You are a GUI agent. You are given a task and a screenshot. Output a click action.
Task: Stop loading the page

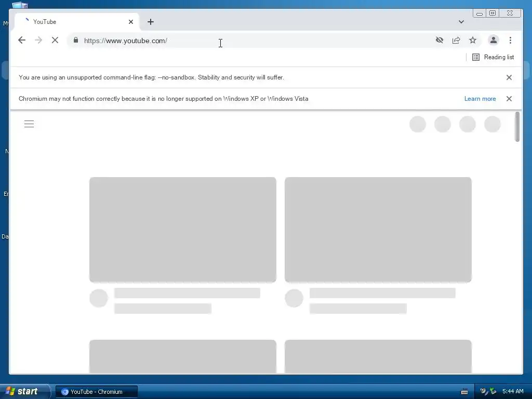click(x=55, y=41)
